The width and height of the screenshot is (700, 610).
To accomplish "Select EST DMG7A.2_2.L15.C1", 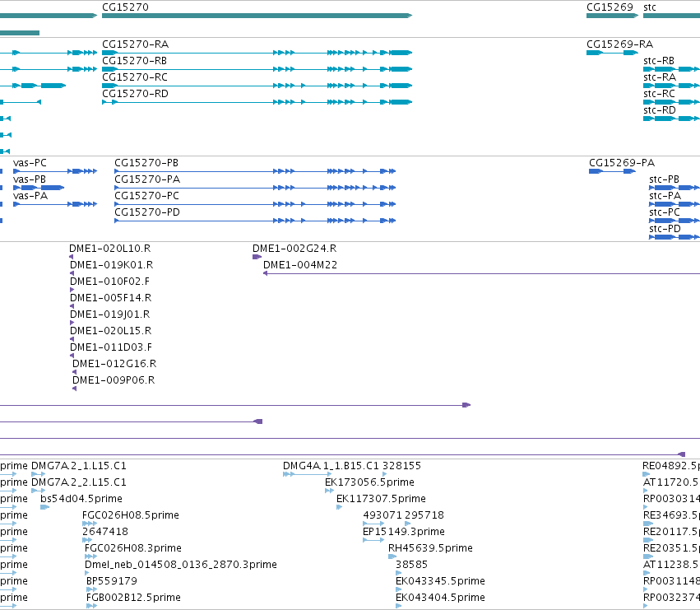I will point(39,491).
